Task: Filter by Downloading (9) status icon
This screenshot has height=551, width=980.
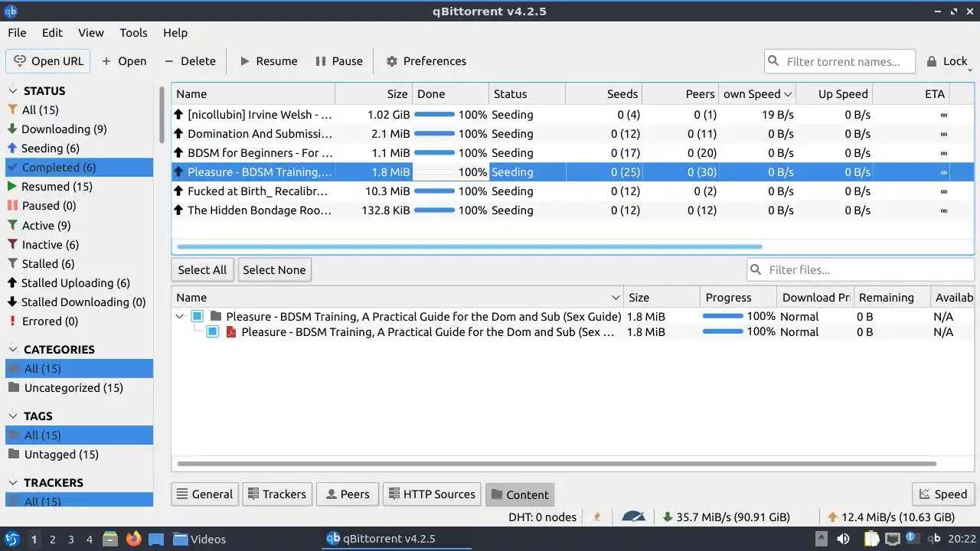Action: (x=12, y=129)
